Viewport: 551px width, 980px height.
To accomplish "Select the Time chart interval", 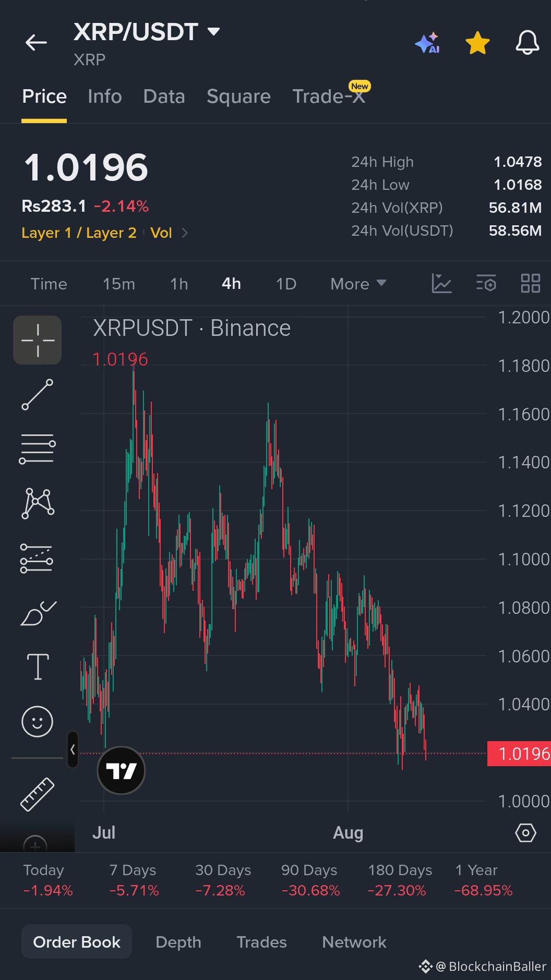I will pyautogui.click(x=49, y=284).
